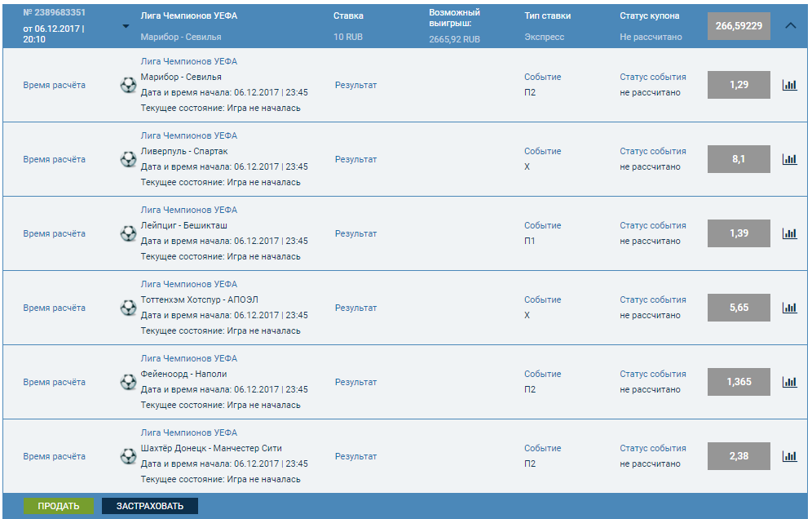This screenshot has width=812, height=519.
Task: Click Время расчёта in Марибор - Севилья row
Action: [x=55, y=85]
